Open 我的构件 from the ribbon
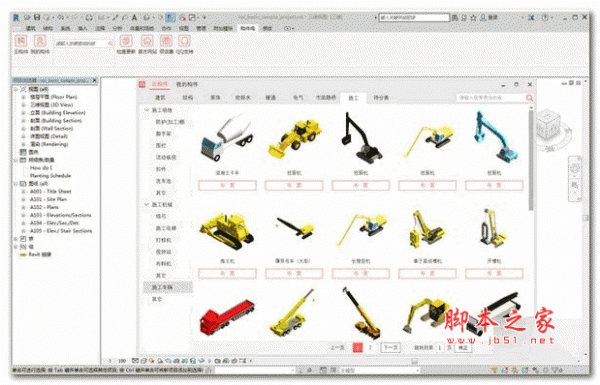This screenshot has height=385, width=600. pos(40,44)
